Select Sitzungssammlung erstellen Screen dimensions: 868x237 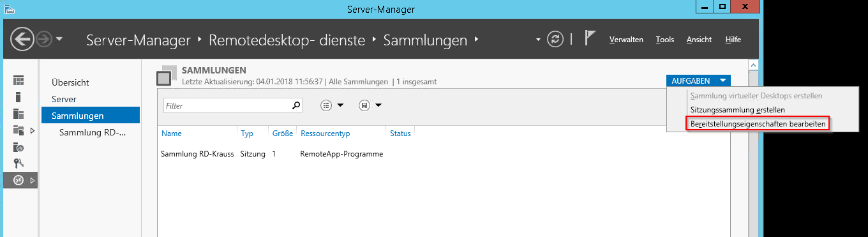pos(738,110)
